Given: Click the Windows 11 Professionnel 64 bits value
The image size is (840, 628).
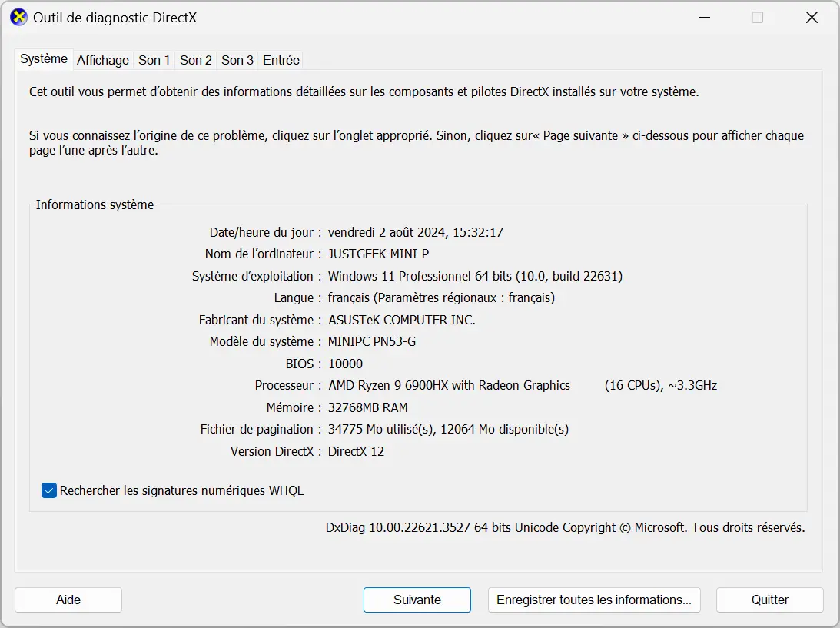Looking at the screenshot, I should pos(475,276).
